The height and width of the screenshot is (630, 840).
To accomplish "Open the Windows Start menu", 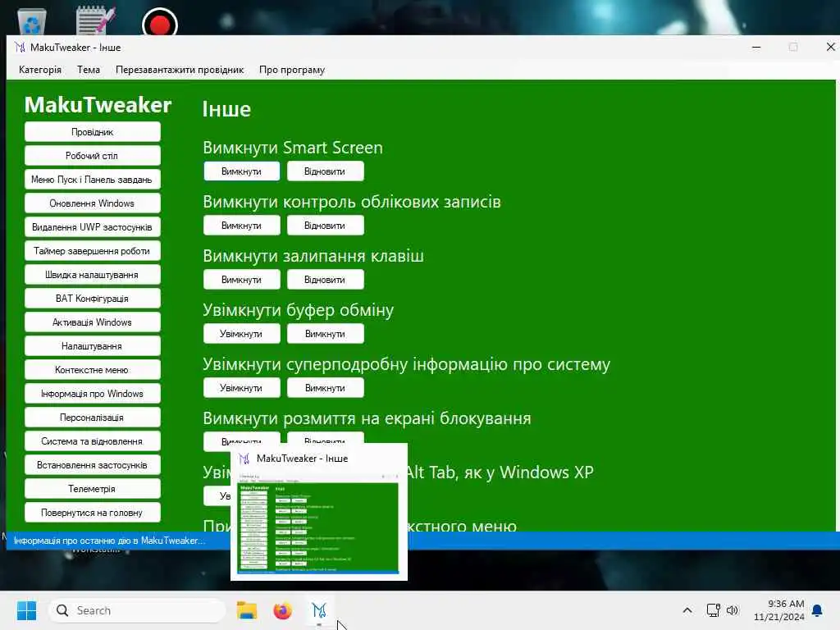I will (27, 610).
